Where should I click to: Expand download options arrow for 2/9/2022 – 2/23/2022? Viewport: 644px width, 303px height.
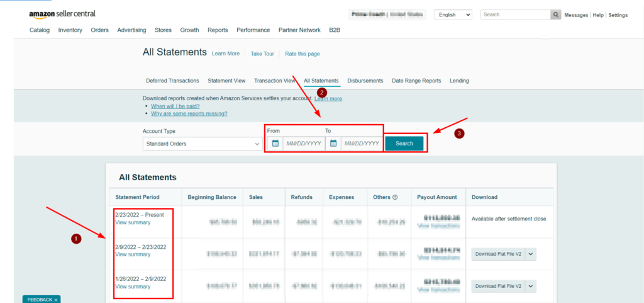[x=530, y=254]
